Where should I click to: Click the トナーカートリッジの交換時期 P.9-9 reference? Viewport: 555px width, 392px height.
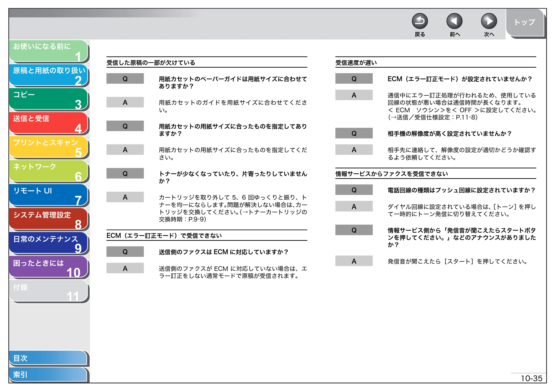[233, 216]
